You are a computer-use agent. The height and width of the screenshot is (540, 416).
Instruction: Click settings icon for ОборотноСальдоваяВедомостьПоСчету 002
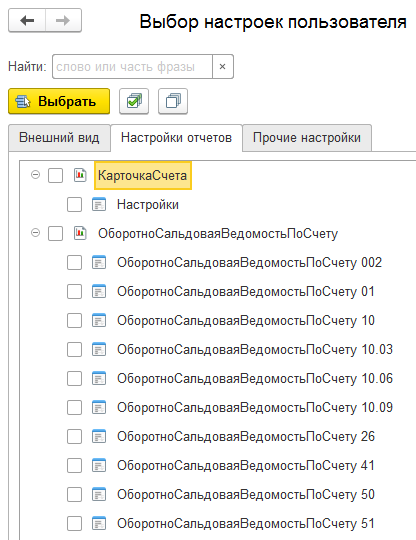click(99, 262)
